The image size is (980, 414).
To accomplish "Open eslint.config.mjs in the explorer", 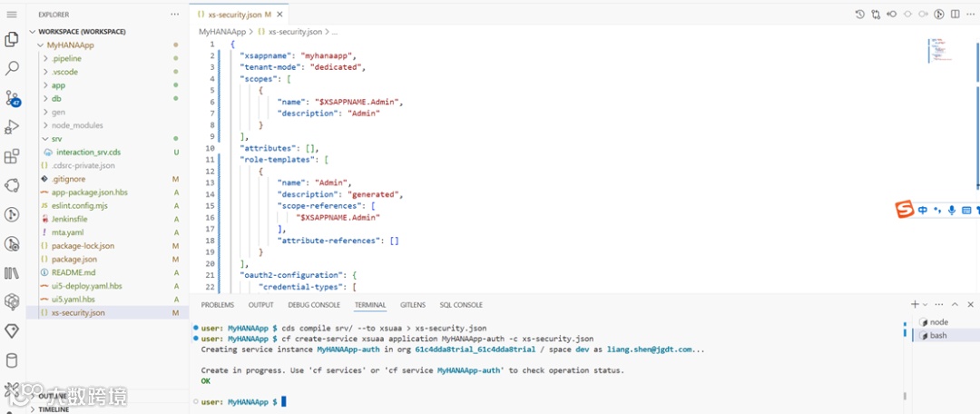I will coord(78,206).
